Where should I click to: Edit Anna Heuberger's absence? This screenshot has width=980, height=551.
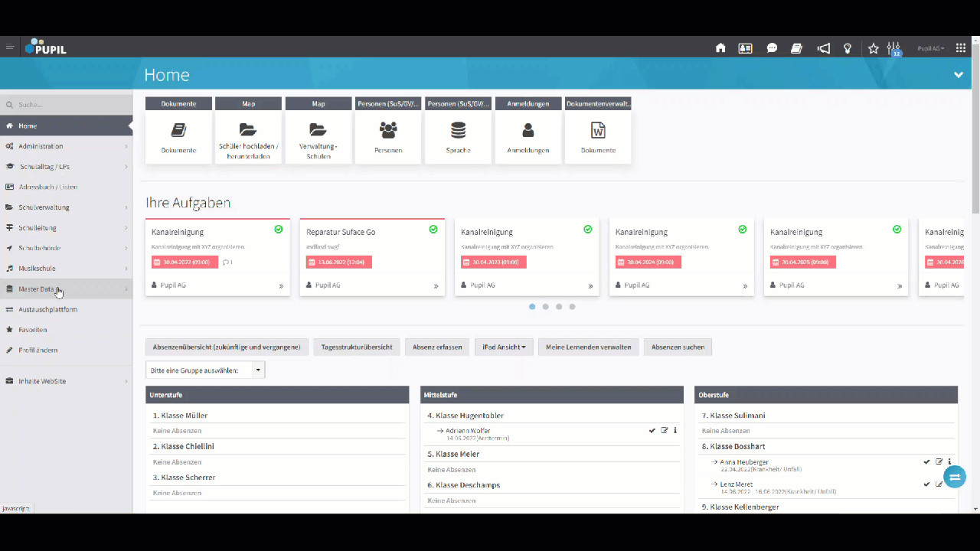point(939,461)
